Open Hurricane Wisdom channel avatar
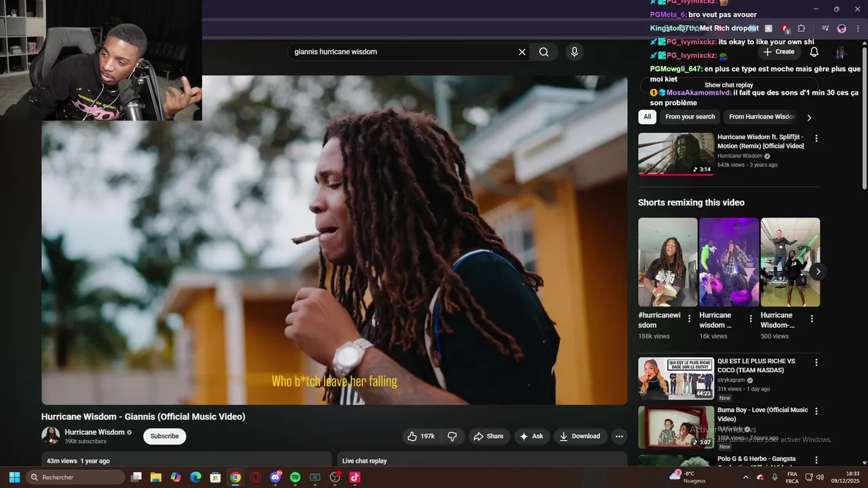Image resolution: width=868 pixels, height=488 pixels. [50, 436]
